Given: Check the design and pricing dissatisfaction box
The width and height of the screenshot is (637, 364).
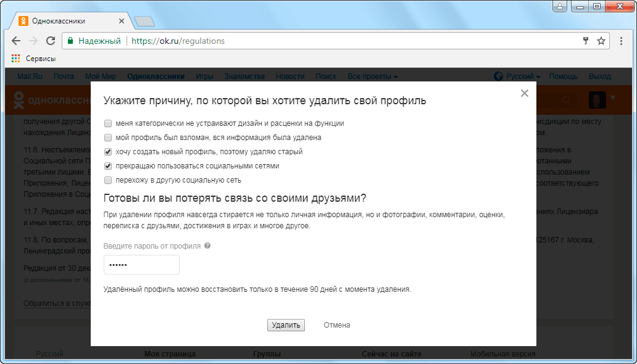Looking at the screenshot, I should (108, 123).
